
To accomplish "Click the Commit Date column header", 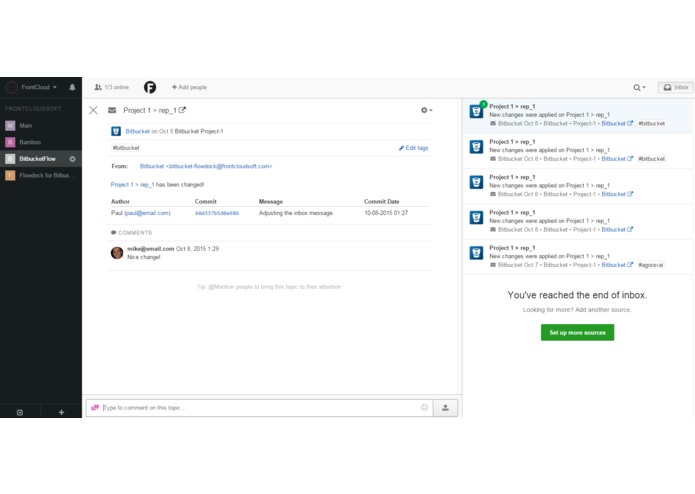I will click(x=382, y=201).
